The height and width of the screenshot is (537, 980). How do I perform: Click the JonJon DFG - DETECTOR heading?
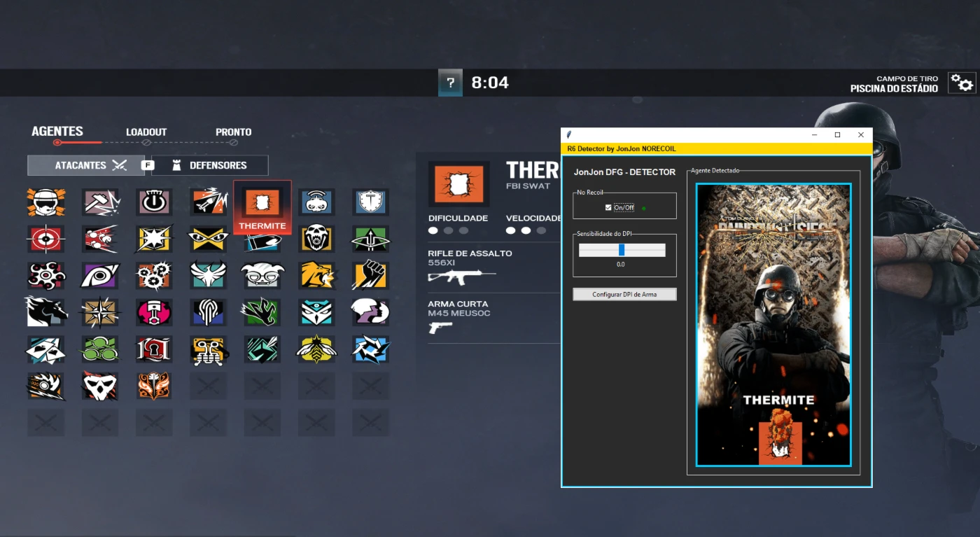[x=624, y=172]
